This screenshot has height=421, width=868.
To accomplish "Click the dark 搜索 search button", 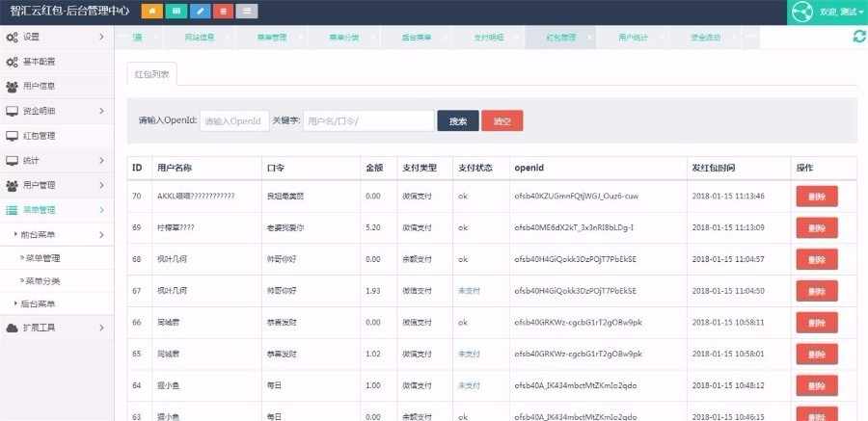I will [x=458, y=121].
